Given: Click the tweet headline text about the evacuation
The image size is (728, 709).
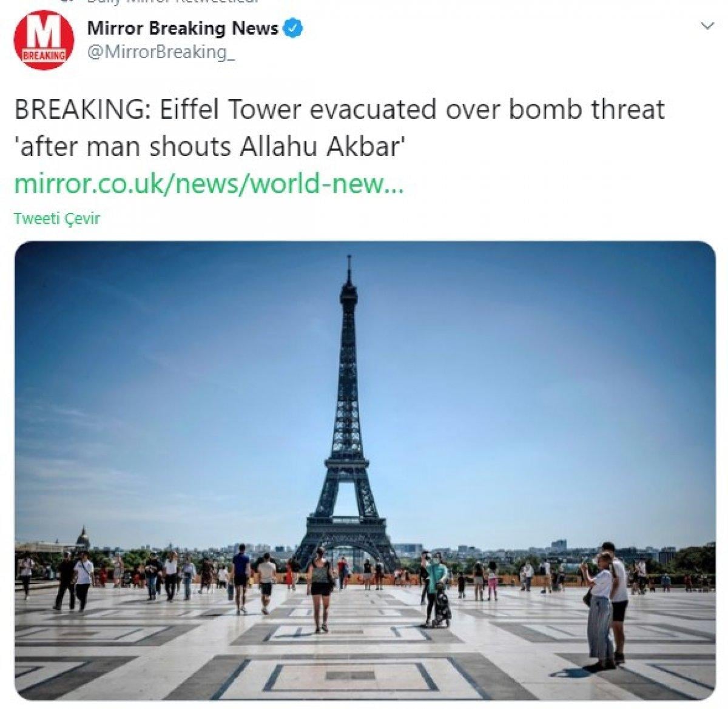Looking at the screenshot, I should tap(339, 128).
